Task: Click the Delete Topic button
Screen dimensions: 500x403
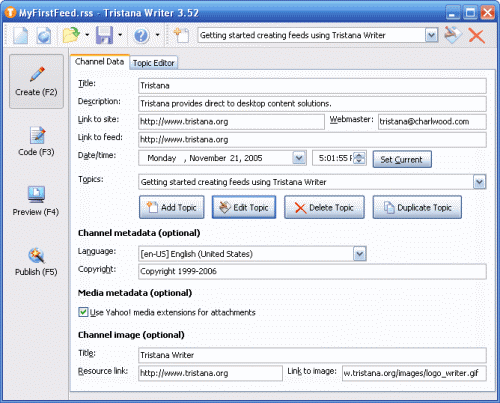Action: (x=324, y=207)
